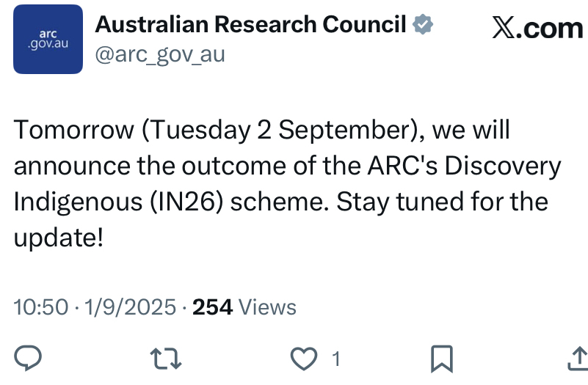Like the tweet with the heart icon

pyautogui.click(x=302, y=359)
